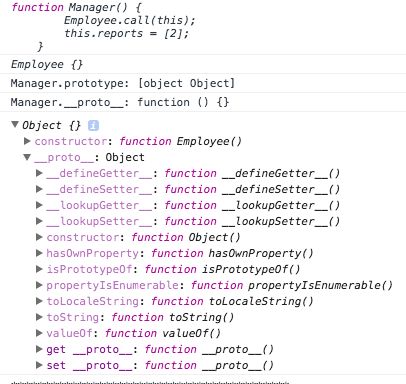Expand constructor: function Object() arrow
This screenshot has width=406, height=384.
[x=39, y=237]
